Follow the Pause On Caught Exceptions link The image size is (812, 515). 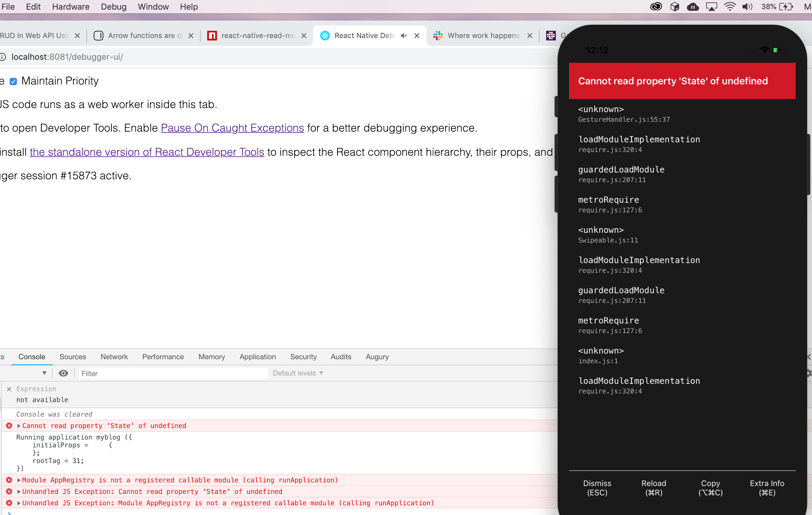[232, 128]
